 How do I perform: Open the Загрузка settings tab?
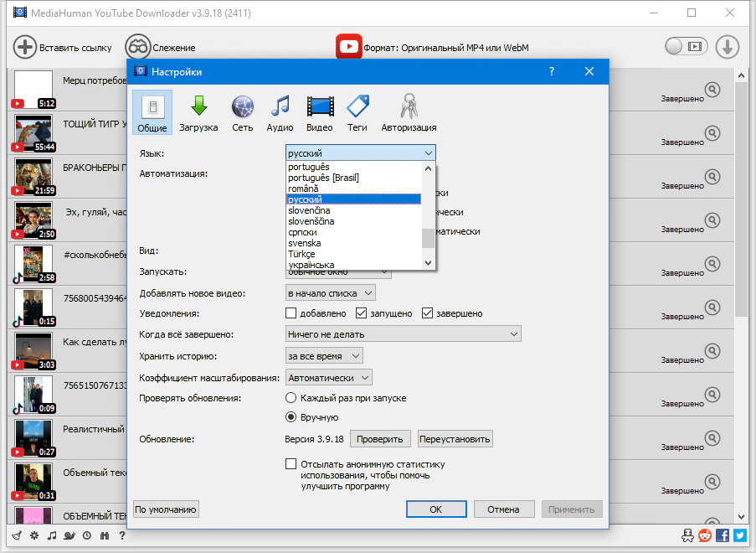coord(198,112)
